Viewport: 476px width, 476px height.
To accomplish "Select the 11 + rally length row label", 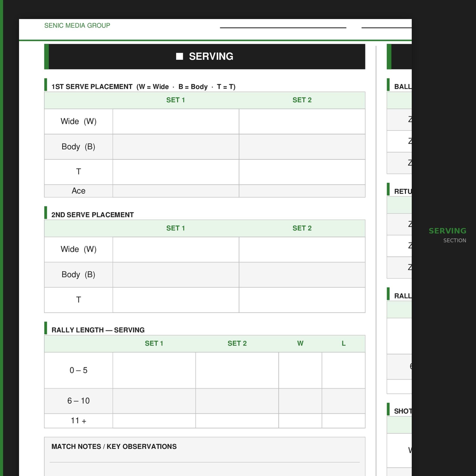I will pos(79,421).
